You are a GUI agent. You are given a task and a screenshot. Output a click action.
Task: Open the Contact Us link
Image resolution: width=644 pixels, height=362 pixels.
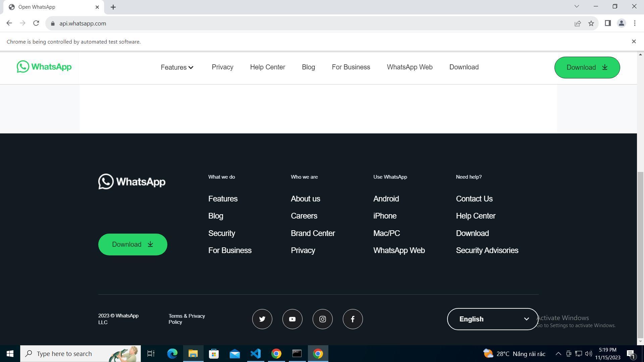[x=474, y=199]
